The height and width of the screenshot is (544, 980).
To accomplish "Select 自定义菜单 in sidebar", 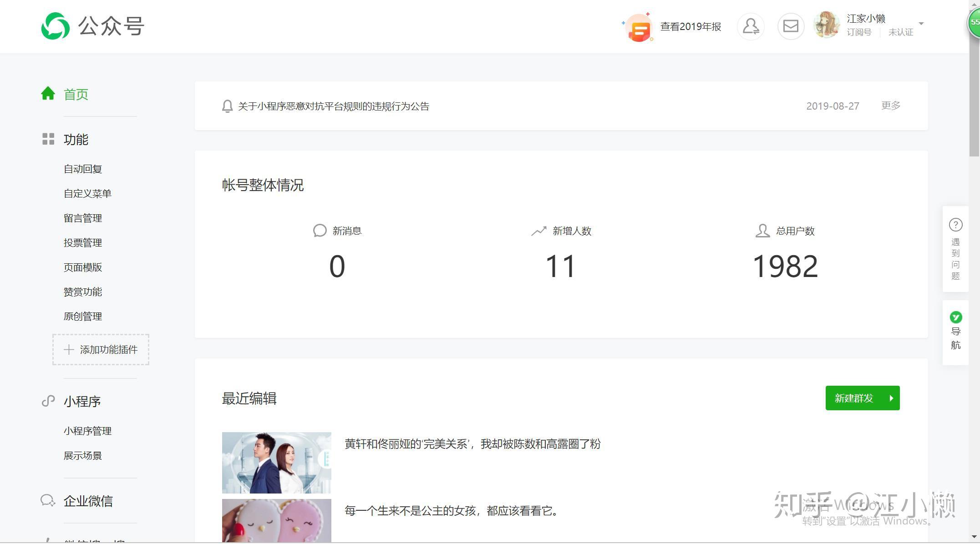I will [87, 194].
